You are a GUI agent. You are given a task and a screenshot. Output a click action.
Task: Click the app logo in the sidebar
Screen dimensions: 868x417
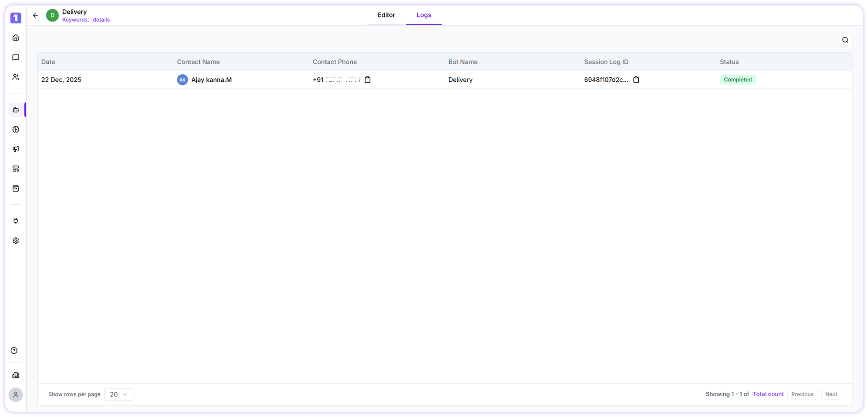[x=16, y=18]
